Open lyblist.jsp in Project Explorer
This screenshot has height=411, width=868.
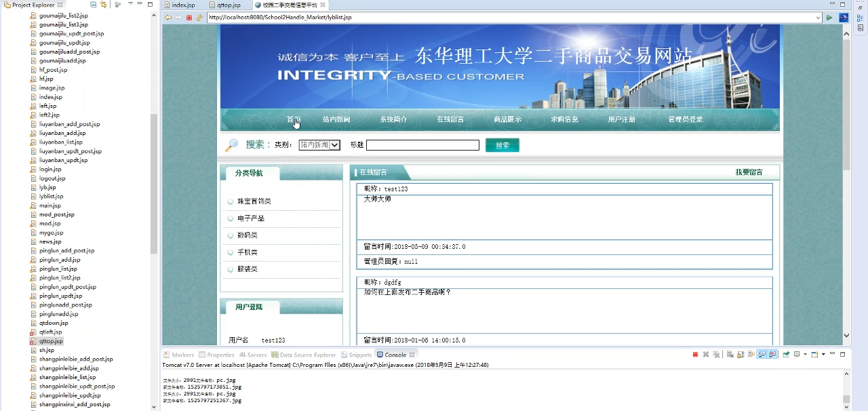51,196
